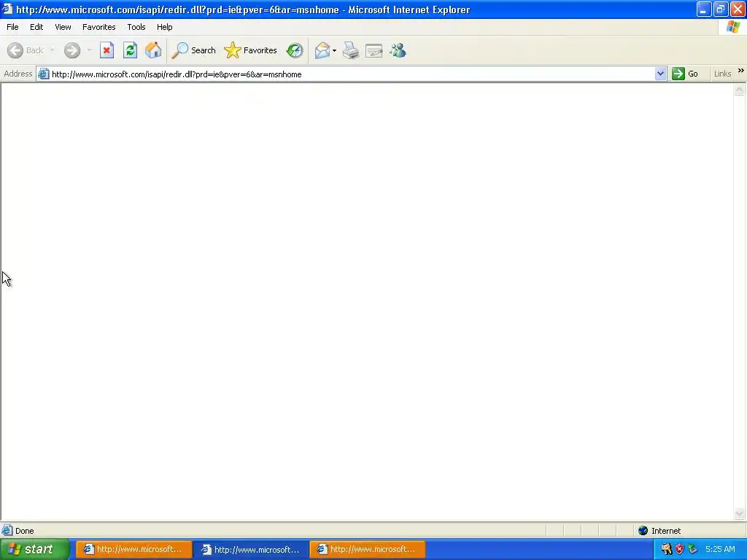Open the File menu
Image resolution: width=747 pixels, height=560 pixels.
12,27
